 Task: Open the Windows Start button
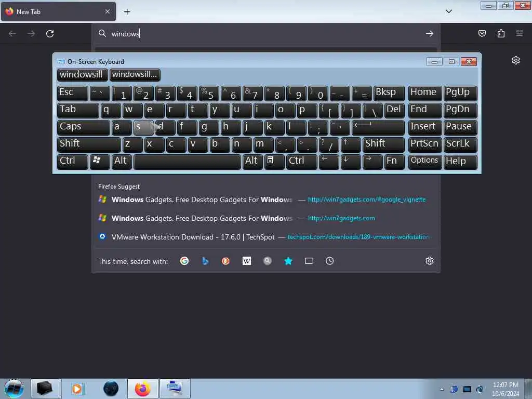[x=14, y=389]
